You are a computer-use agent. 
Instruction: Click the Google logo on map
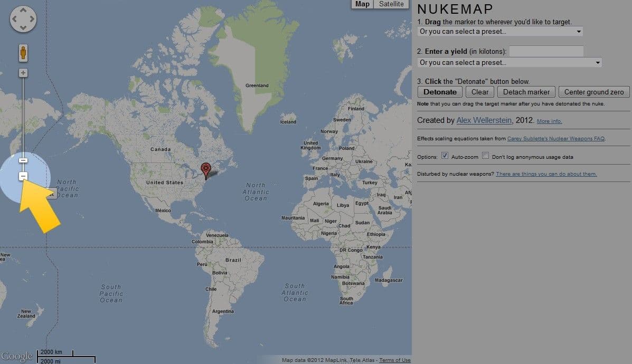pos(17,356)
